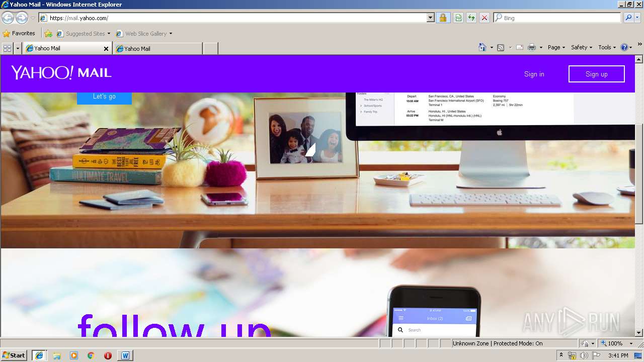Stop loading with the red X button

(485, 18)
